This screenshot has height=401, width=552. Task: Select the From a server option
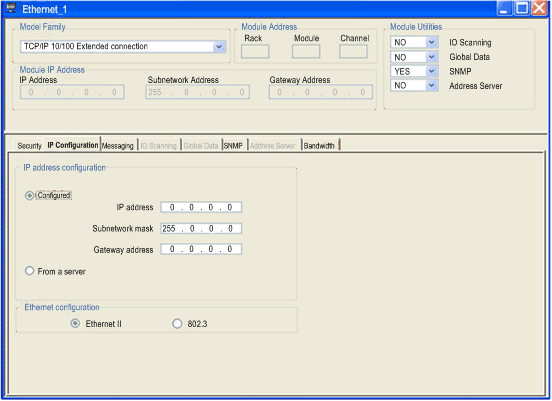pyautogui.click(x=30, y=271)
